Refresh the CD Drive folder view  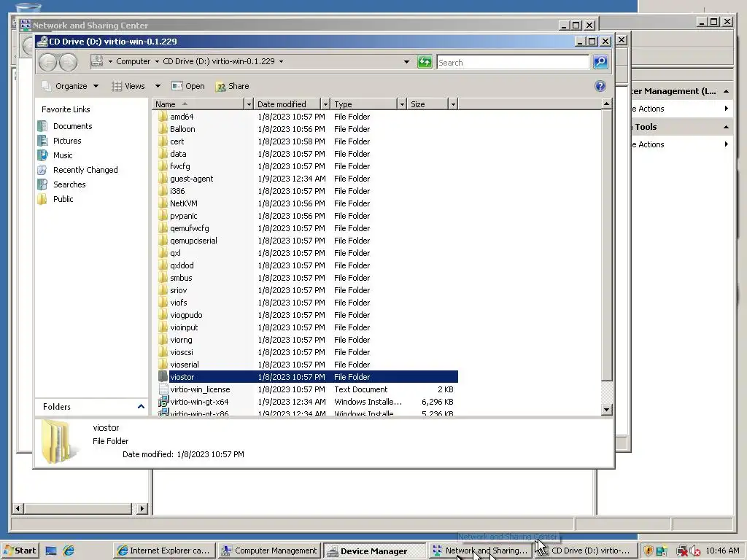(x=425, y=62)
